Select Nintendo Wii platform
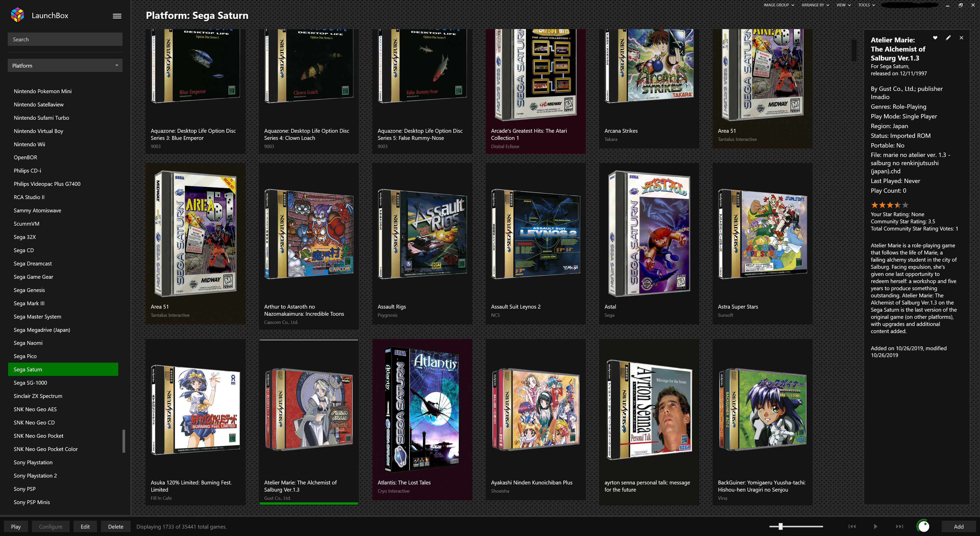Image resolution: width=980 pixels, height=536 pixels. click(x=29, y=144)
